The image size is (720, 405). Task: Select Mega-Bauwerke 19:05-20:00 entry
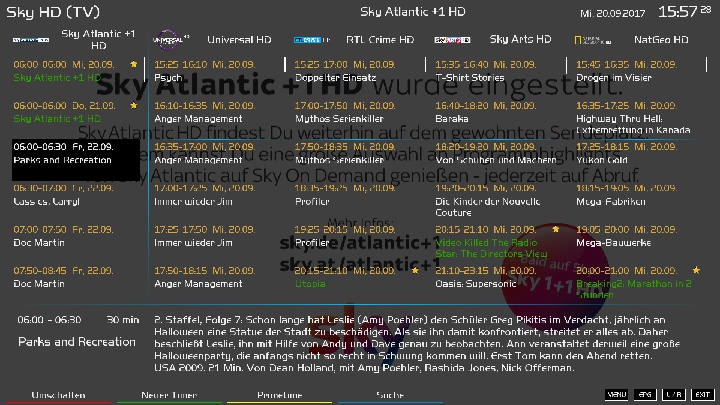639,236
